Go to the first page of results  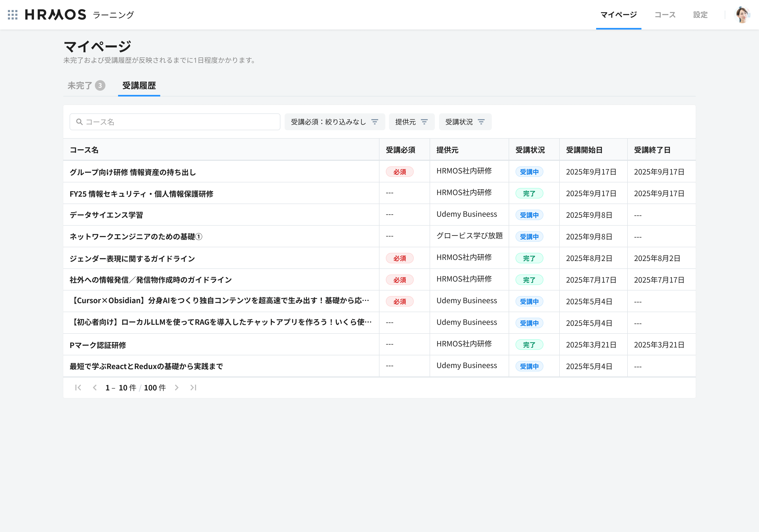78,388
